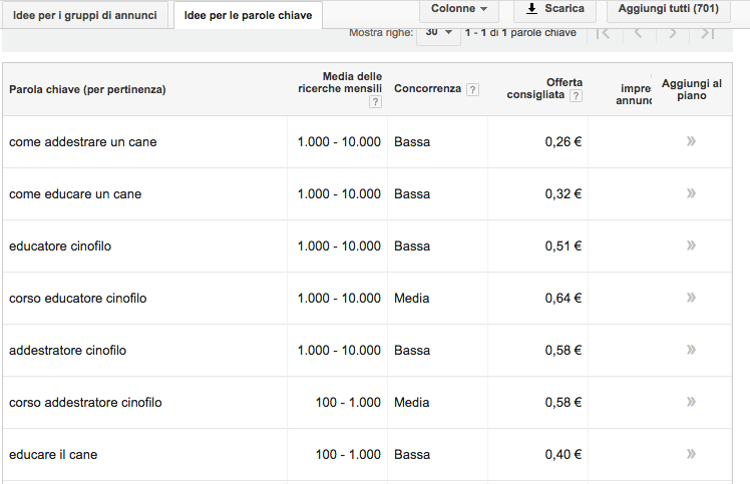
Task: Select keyword 'come addestrare un cane'
Action: coord(83,142)
